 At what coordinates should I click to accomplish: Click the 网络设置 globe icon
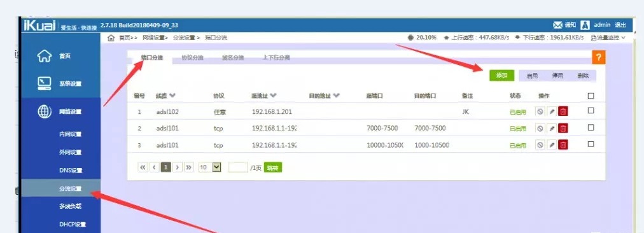(45, 112)
